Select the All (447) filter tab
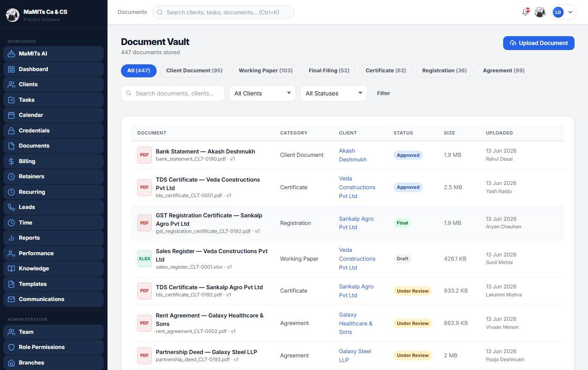The image size is (588, 370). [139, 71]
